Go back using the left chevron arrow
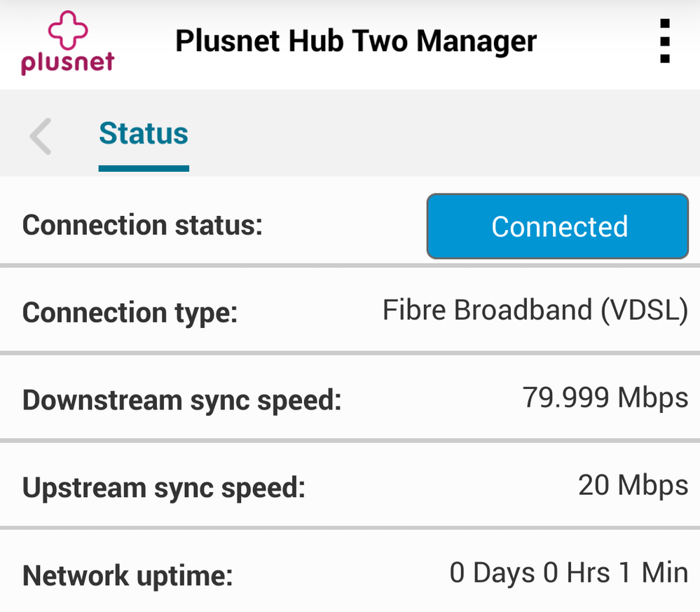Screen dimensions: 700x612 41,136
